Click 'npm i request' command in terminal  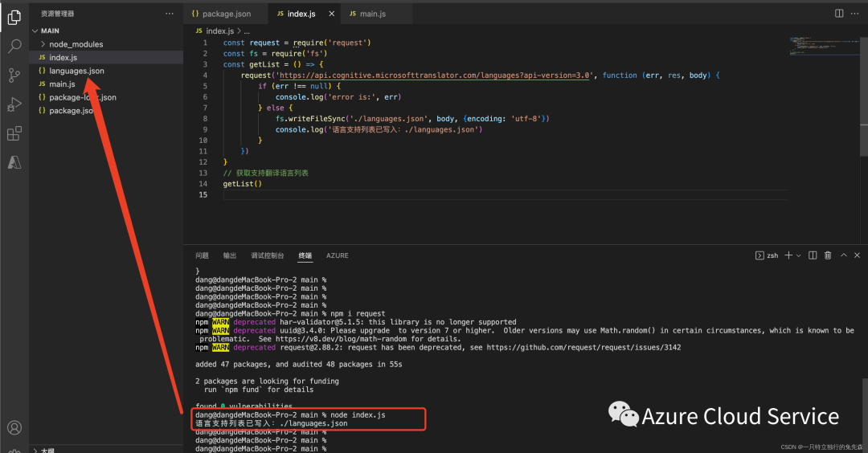pyautogui.click(x=358, y=313)
